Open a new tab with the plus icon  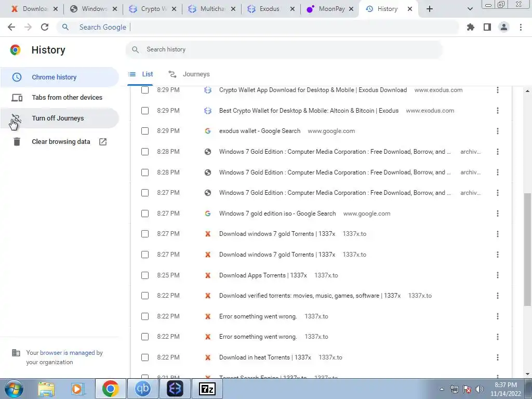pos(430,9)
